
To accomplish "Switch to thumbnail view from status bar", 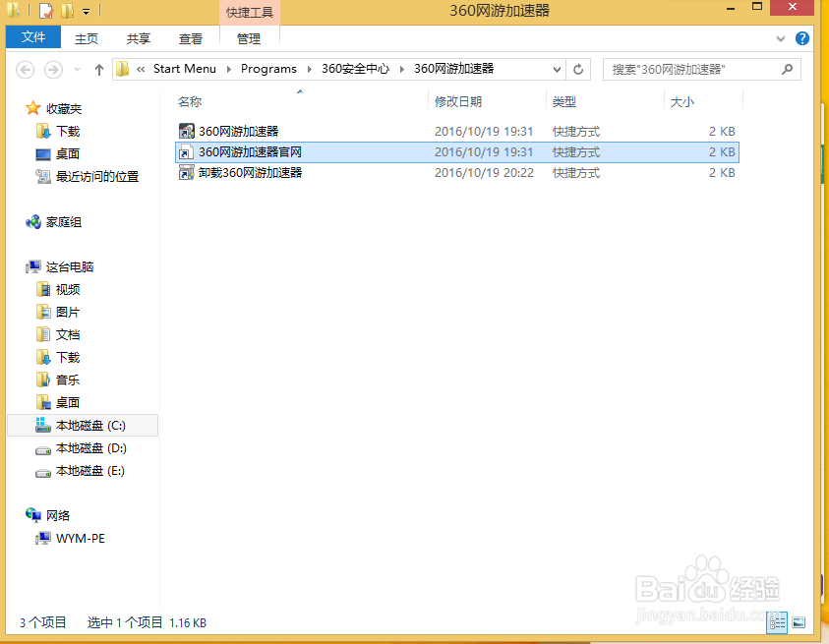I will [x=800, y=622].
